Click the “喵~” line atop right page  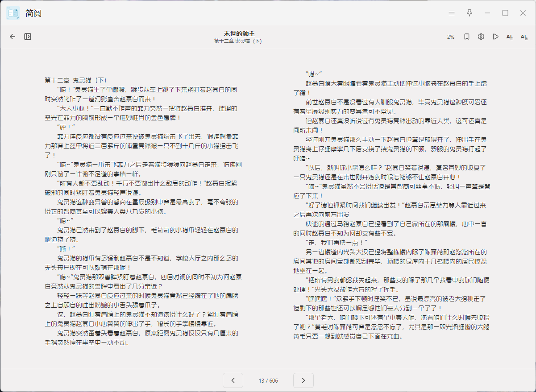[x=314, y=74]
